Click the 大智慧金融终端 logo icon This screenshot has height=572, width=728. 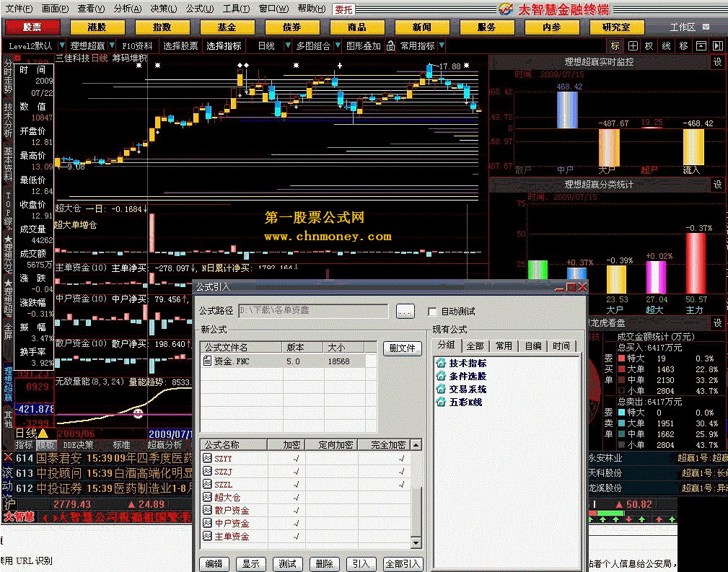click(x=506, y=9)
